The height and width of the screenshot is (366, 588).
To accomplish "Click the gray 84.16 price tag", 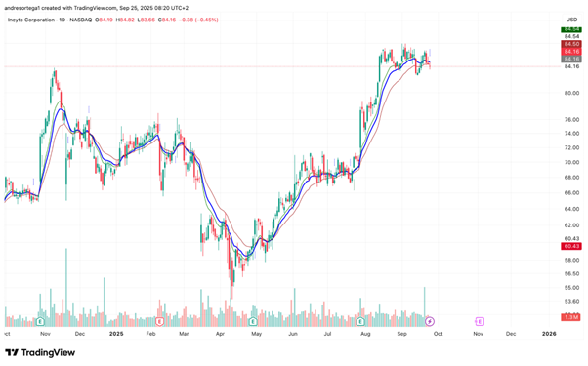I will click(x=571, y=59).
